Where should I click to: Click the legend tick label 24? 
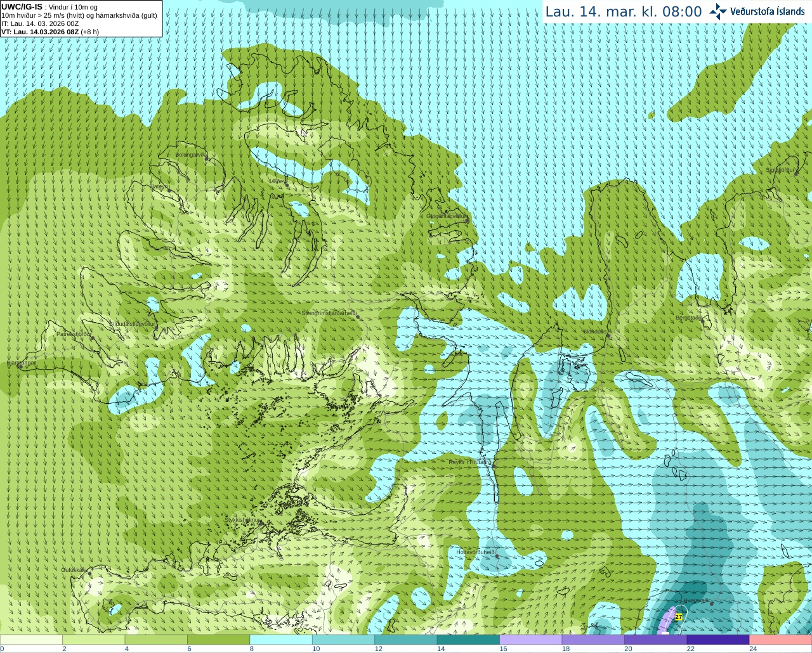point(753,649)
